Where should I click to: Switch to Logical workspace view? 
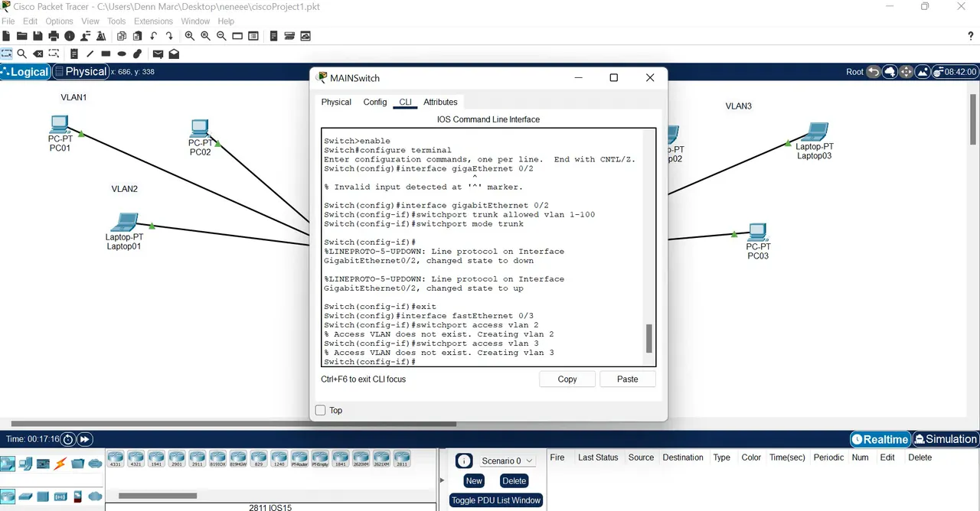25,72
